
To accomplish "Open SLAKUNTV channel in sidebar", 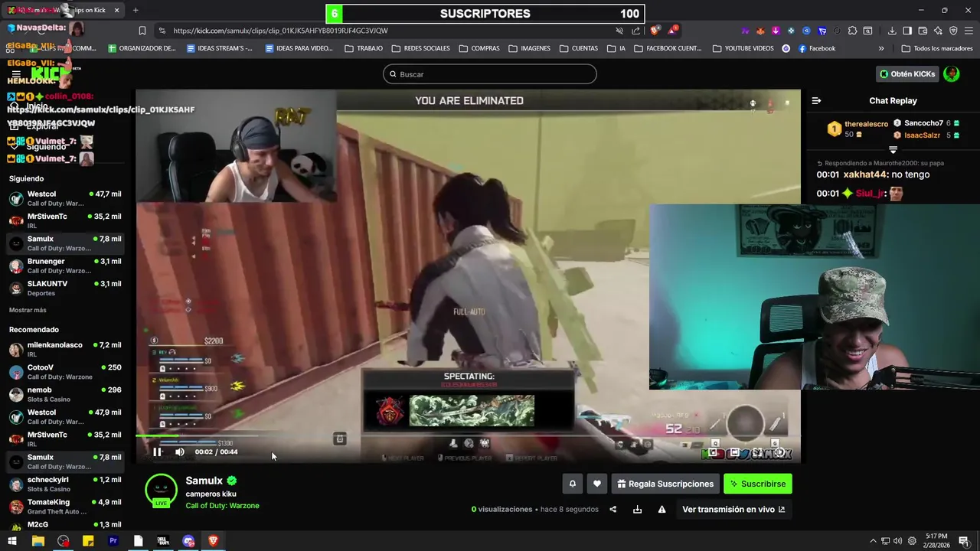I will click(x=65, y=289).
